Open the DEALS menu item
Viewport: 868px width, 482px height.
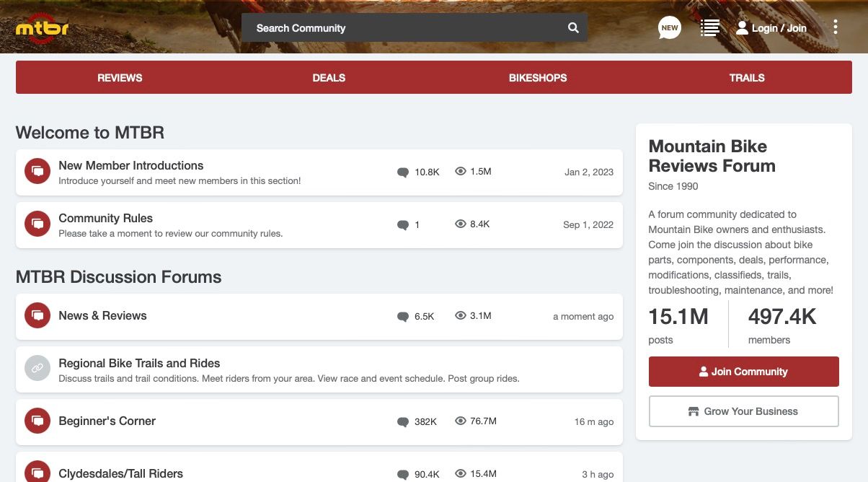pos(329,77)
